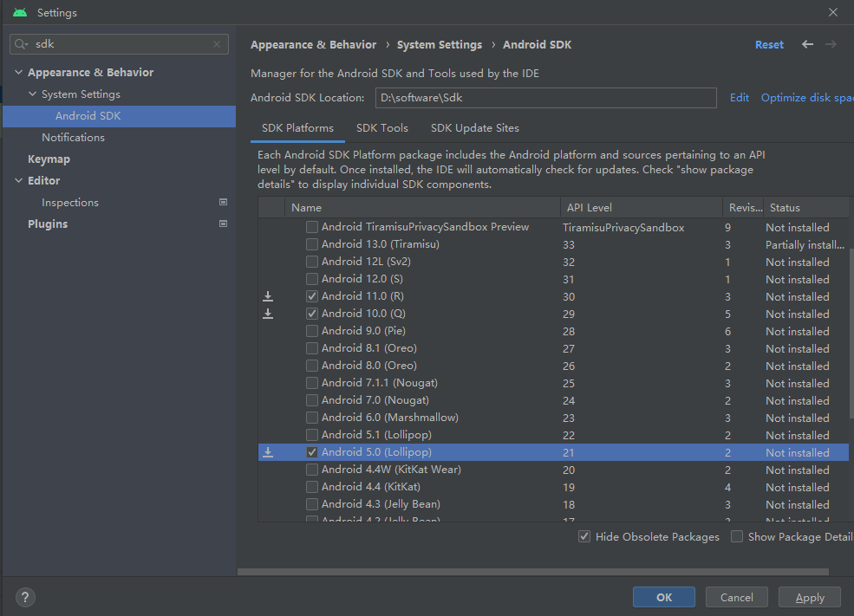Open Notifications settings page

tap(73, 138)
